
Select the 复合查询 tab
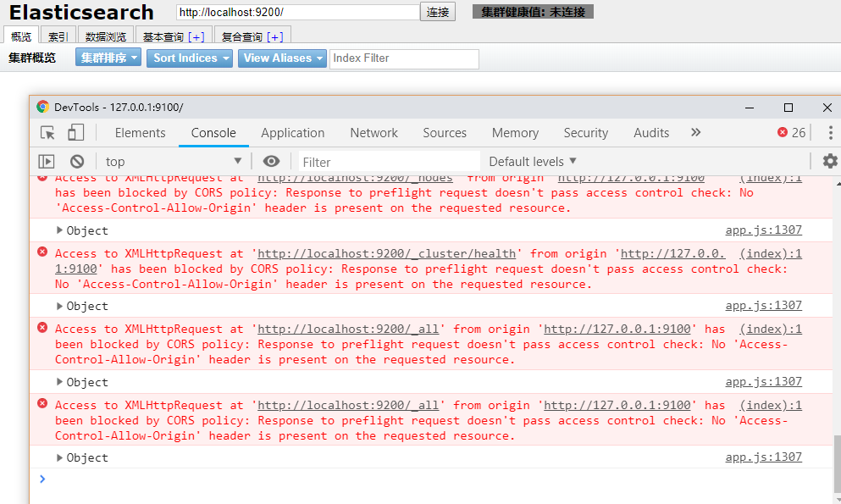242,36
